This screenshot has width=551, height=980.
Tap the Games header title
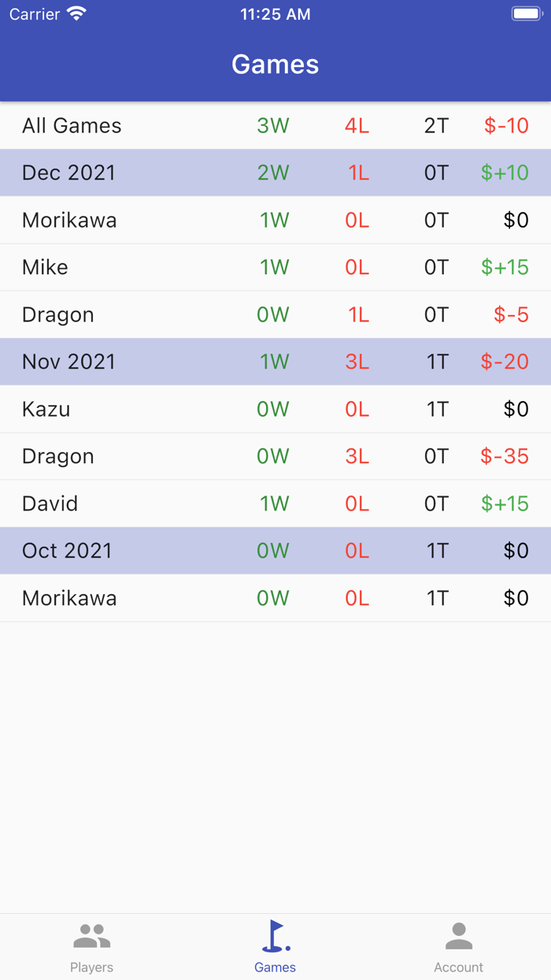tap(275, 65)
